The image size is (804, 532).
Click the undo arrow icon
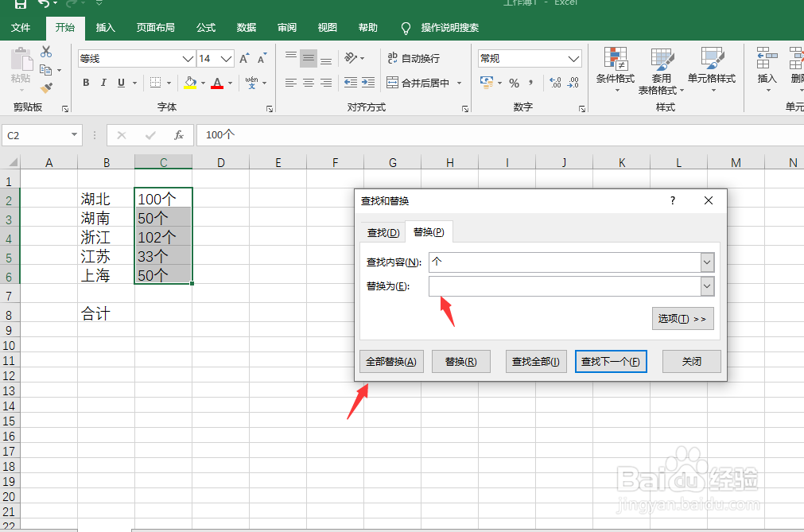pos(44,4)
